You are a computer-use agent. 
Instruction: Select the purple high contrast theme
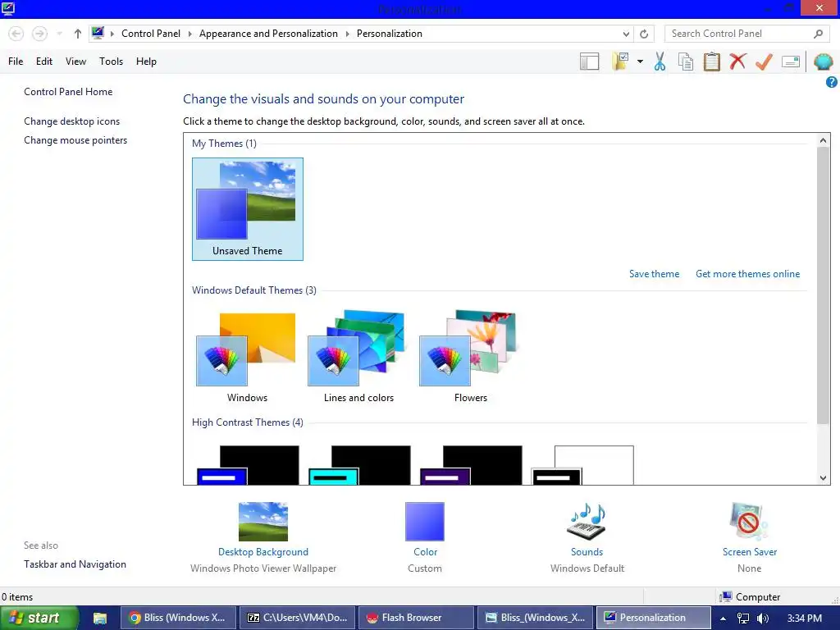tap(471, 465)
